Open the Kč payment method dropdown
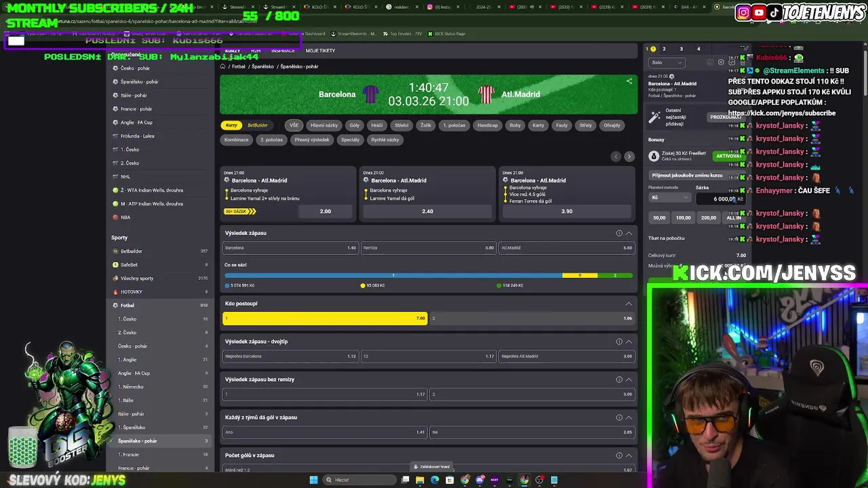868x488 pixels. tap(670, 198)
